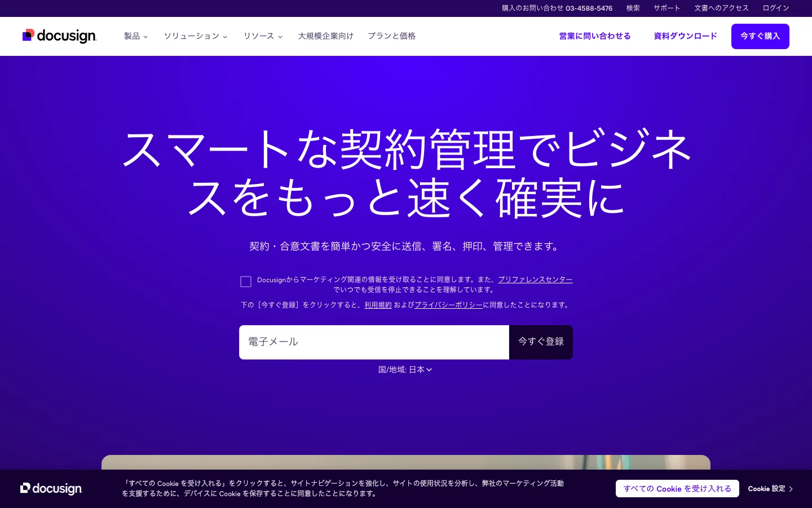Open the 利用規約 link
Screen dimensions: 812x508
click(x=378, y=305)
